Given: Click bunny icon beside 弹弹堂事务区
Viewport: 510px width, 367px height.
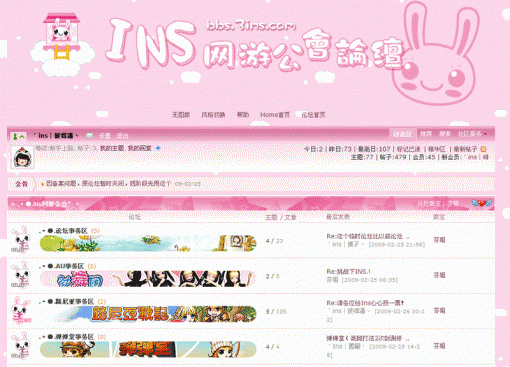Looking at the screenshot, I should pos(21,346).
